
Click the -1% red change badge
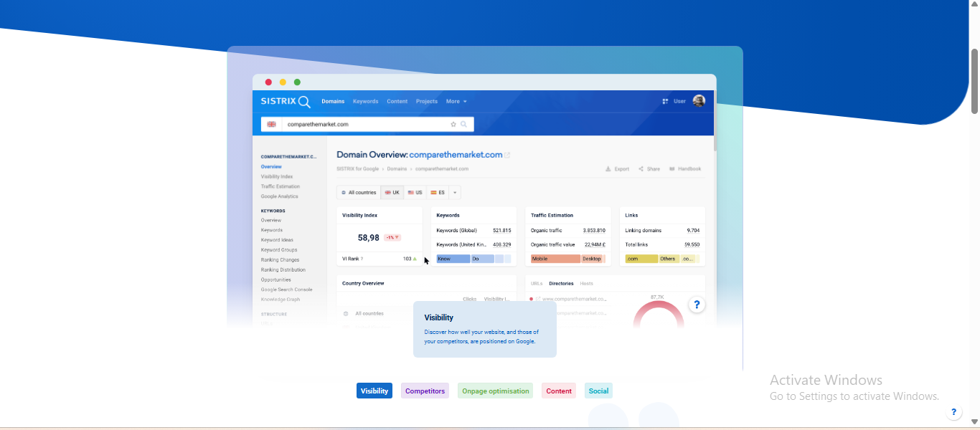(x=392, y=237)
